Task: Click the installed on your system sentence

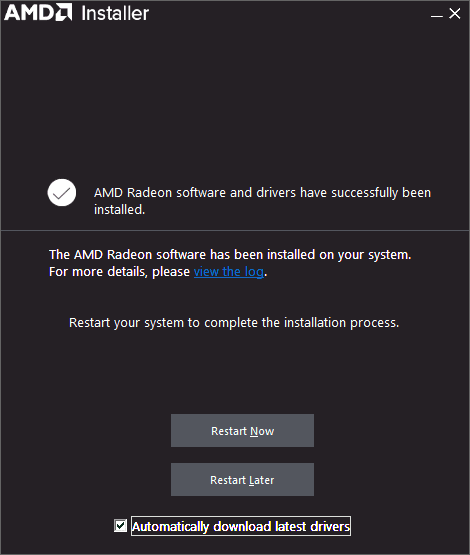Action: (x=230, y=254)
